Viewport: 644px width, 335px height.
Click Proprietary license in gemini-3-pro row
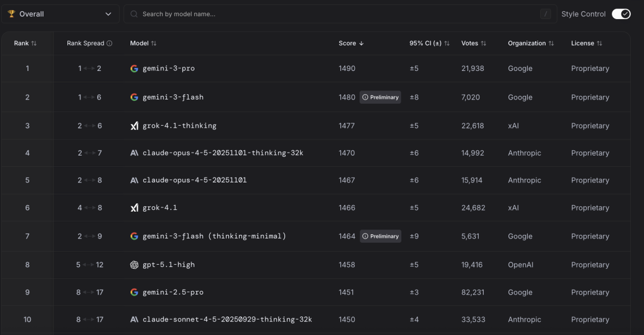click(x=590, y=69)
